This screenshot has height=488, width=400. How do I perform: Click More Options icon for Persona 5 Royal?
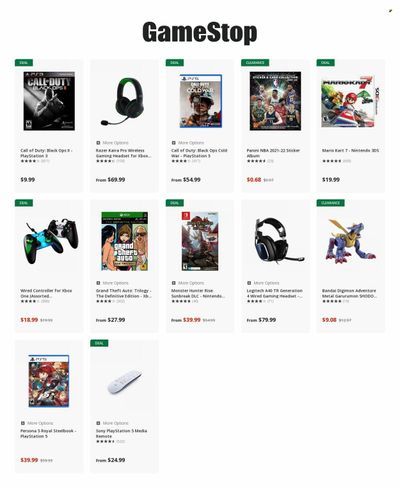pyautogui.click(x=23, y=423)
